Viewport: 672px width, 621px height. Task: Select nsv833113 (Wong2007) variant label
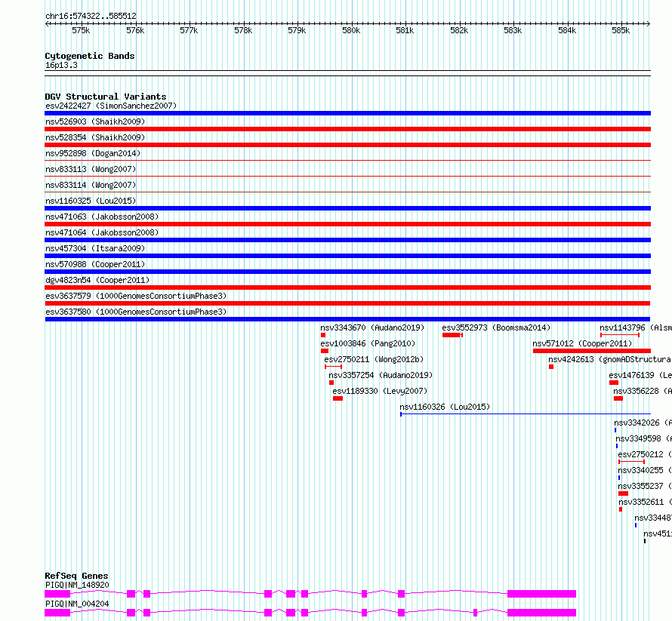tap(91, 169)
